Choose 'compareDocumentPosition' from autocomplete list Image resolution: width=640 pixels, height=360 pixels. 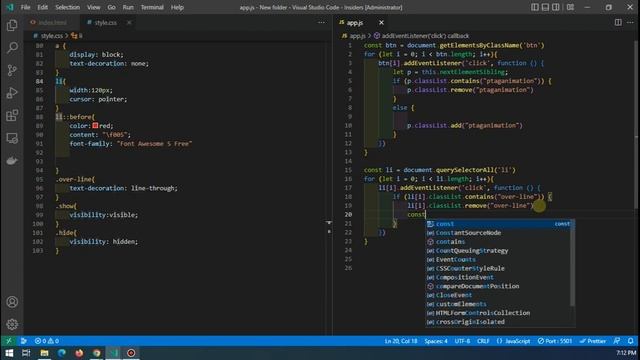click(x=498, y=286)
